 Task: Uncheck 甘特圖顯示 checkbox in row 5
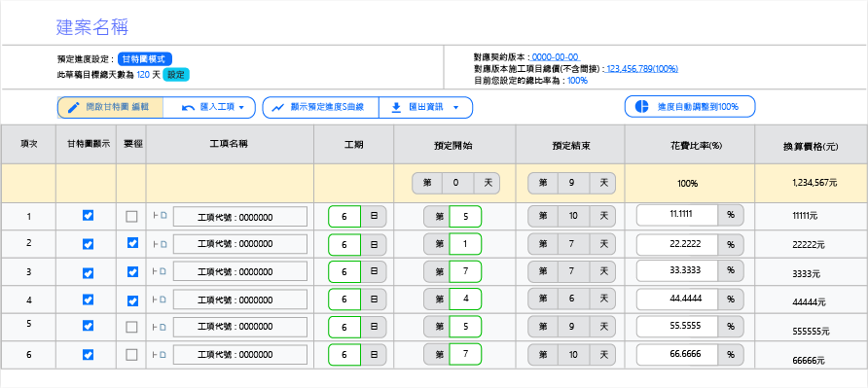coord(88,326)
